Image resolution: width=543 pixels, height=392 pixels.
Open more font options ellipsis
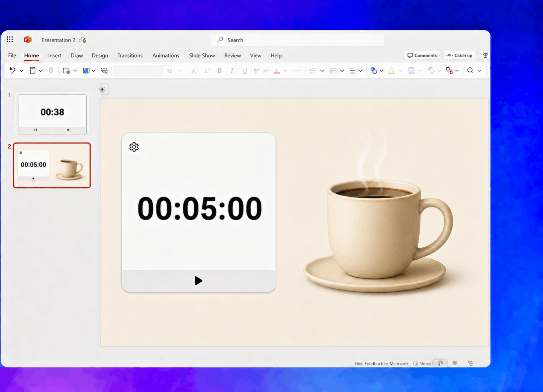tap(297, 71)
